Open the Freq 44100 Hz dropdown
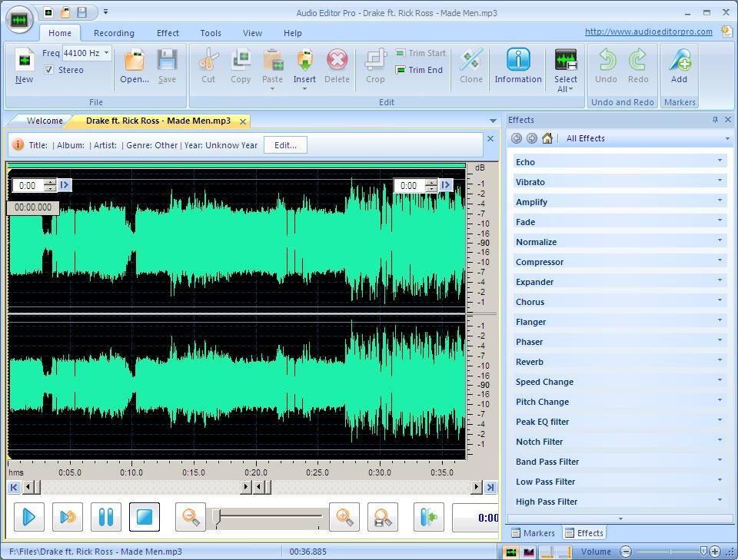738x560 pixels. point(106,53)
